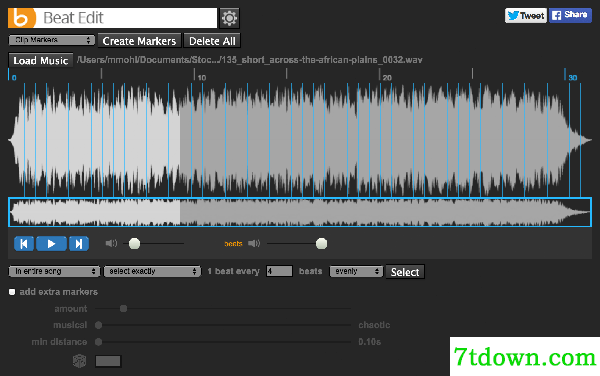The width and height of the screenshot is (600, 376).
Task: Click Load Music button
Action: tap(41, 60)
